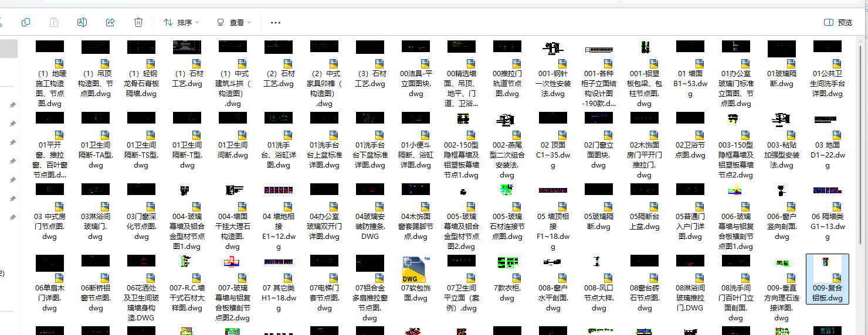Select the 01玻璃隔断.dwg file
The height and width of the screenshot is (335, 868).
click(x=781, y=66)
